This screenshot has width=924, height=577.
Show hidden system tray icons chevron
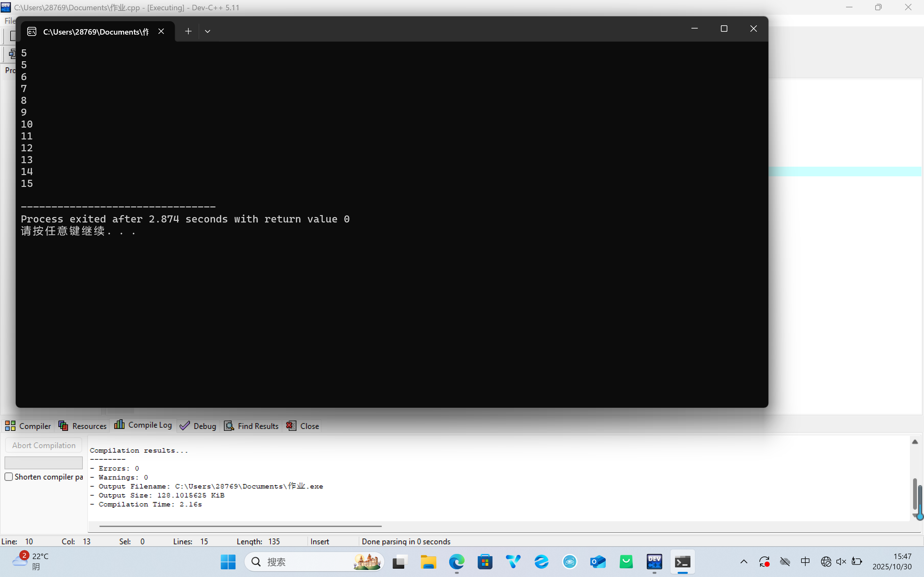coord(744,561)
